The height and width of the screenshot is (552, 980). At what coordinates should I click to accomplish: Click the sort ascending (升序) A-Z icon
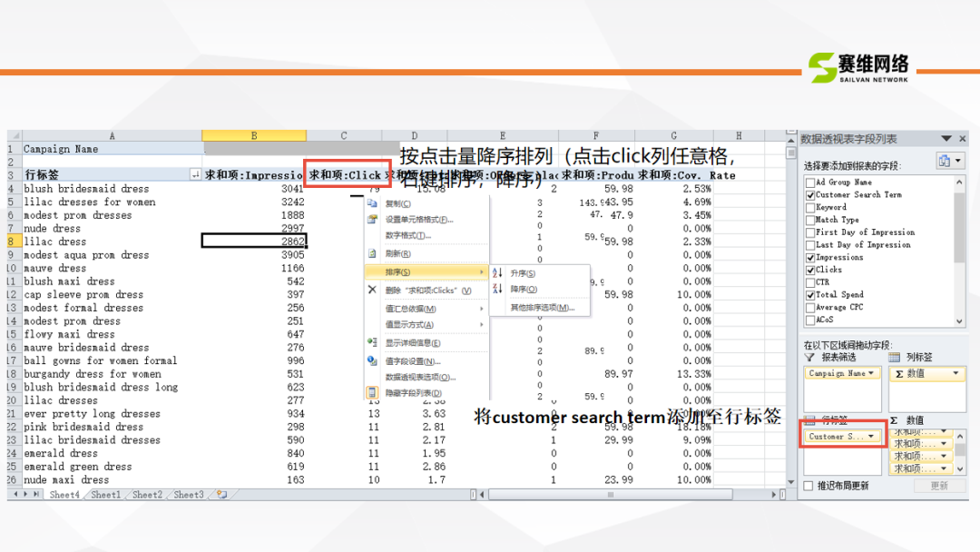[x=497, y=272]
